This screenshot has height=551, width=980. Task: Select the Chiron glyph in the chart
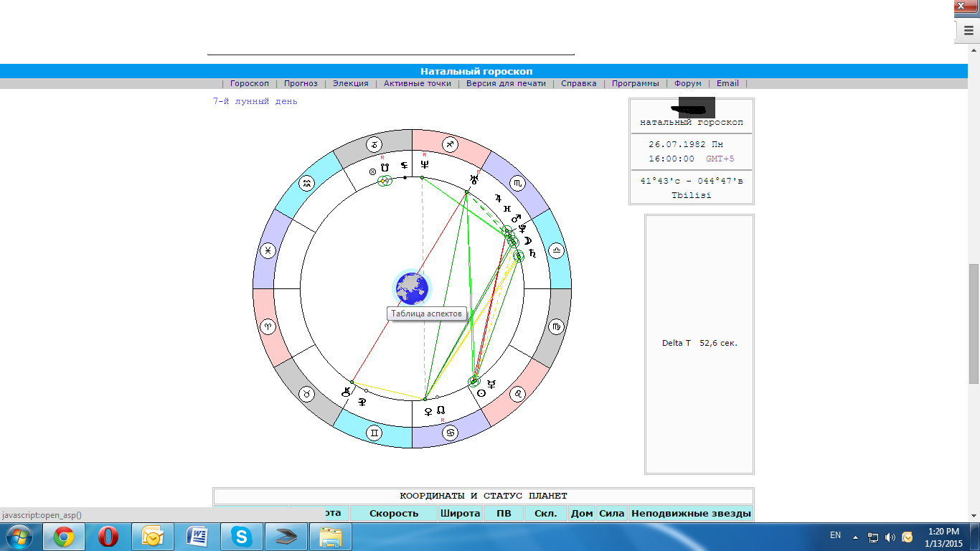347,392
